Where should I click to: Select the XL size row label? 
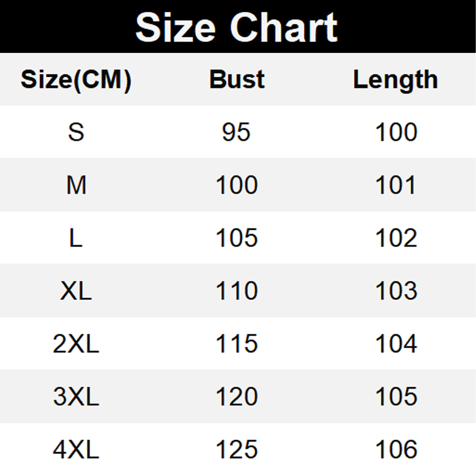(76, 291)
